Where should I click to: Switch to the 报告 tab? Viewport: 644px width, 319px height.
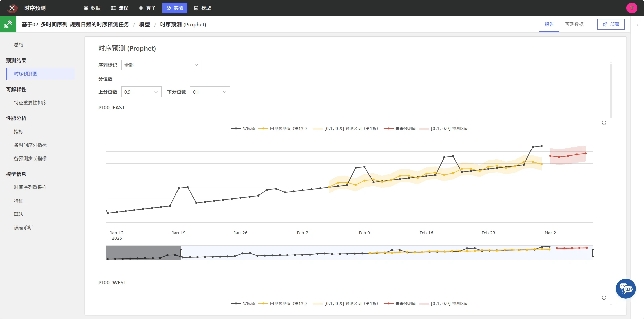549,24
